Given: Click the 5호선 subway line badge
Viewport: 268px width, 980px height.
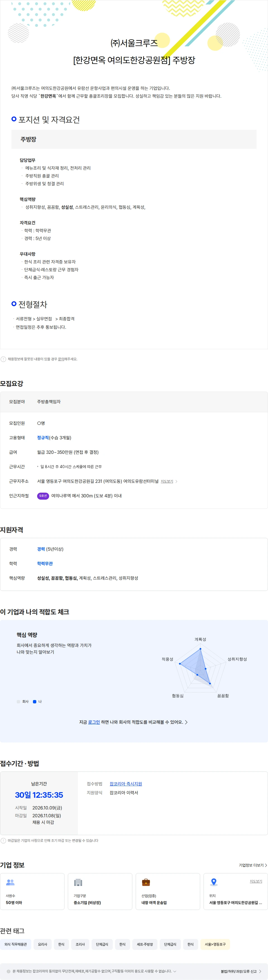Looking at the screenshot, I should 43,496.
